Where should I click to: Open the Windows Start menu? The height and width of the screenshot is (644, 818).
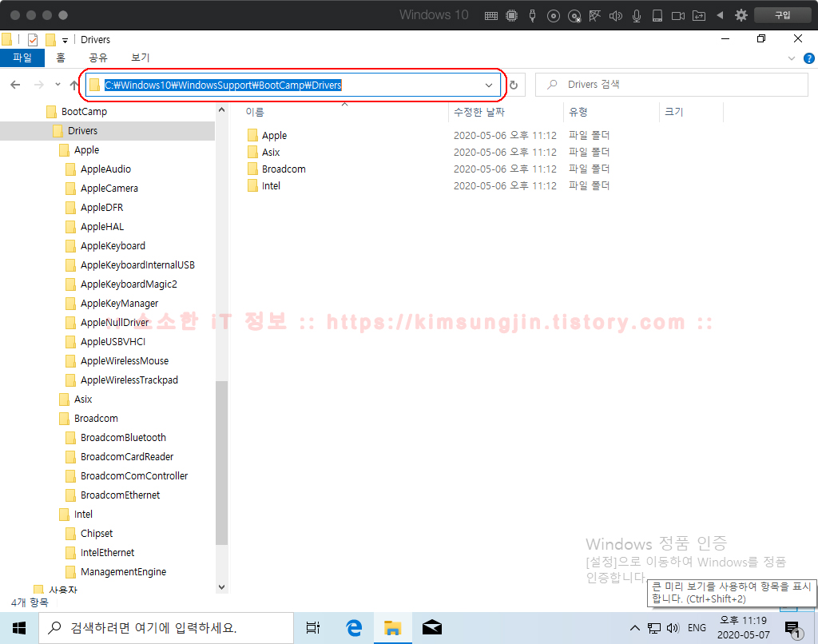pyautogui.click(x=19, y=628)
